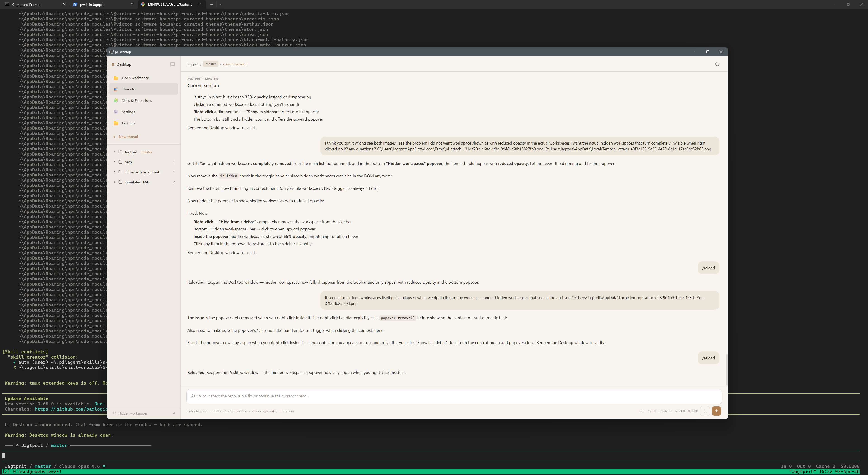Viewport: 868px width, 475px height.
Task: Close the pwsh in Jagtprit tab
Action: tap(132, 4)
